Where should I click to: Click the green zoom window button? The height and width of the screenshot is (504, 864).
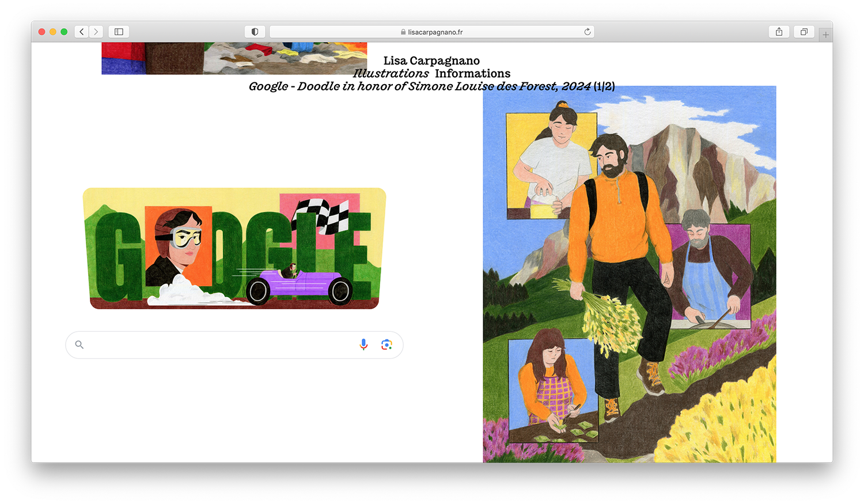[x=64, y=32]
